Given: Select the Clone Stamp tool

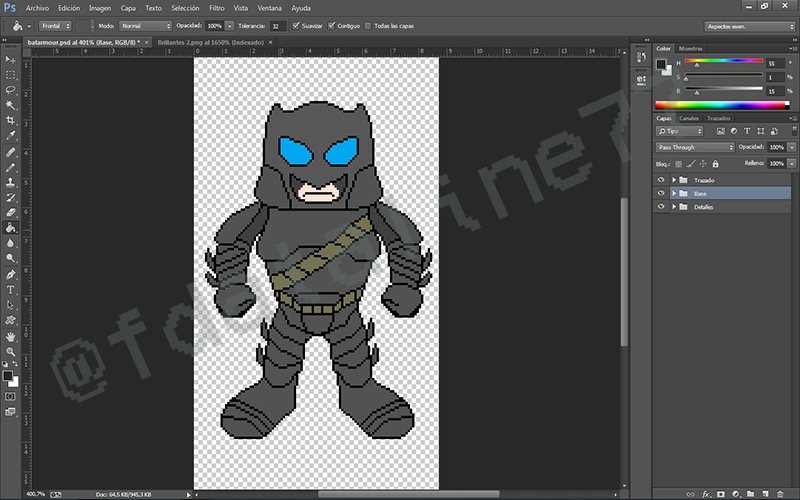Looking at the screenshot, I should point(10,182).
